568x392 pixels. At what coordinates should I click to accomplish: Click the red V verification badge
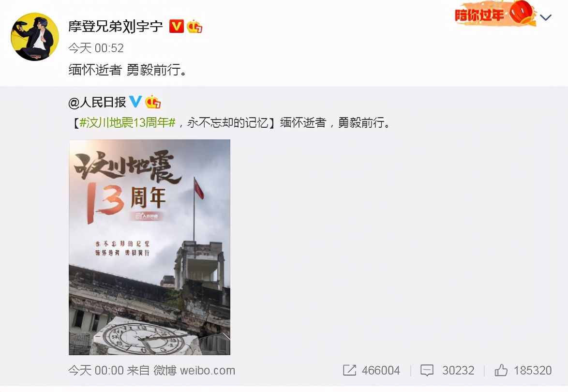click(177, 27)
